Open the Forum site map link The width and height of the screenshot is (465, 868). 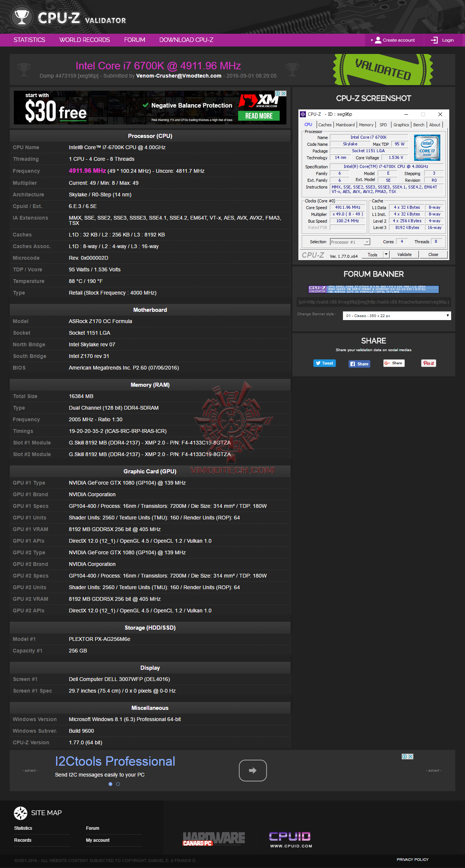92,828
